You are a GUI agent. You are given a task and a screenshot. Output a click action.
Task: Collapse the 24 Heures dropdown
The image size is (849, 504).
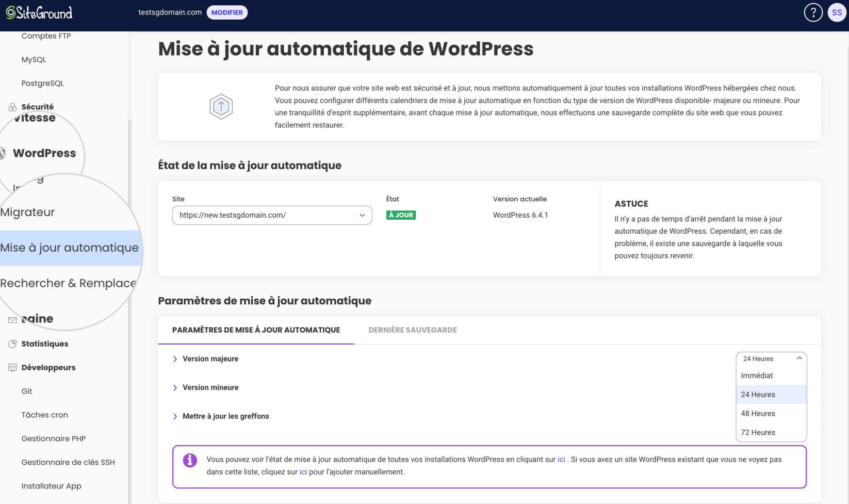tap(771, 359)
